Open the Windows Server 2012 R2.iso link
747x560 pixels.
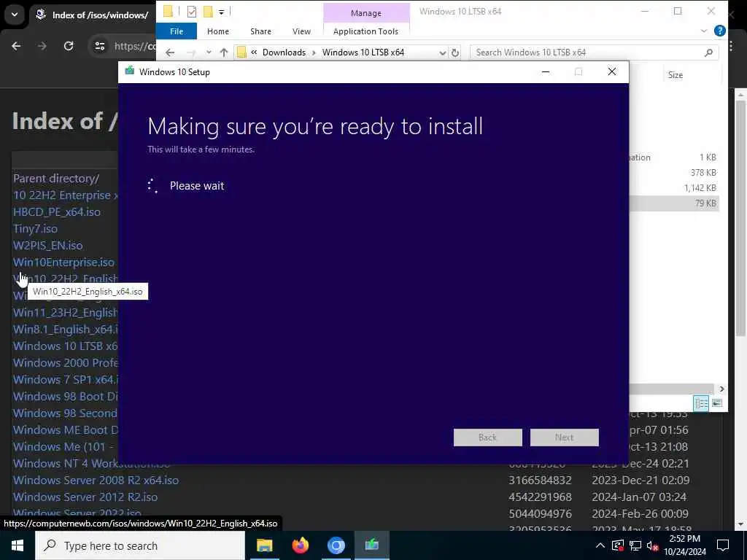85,497
